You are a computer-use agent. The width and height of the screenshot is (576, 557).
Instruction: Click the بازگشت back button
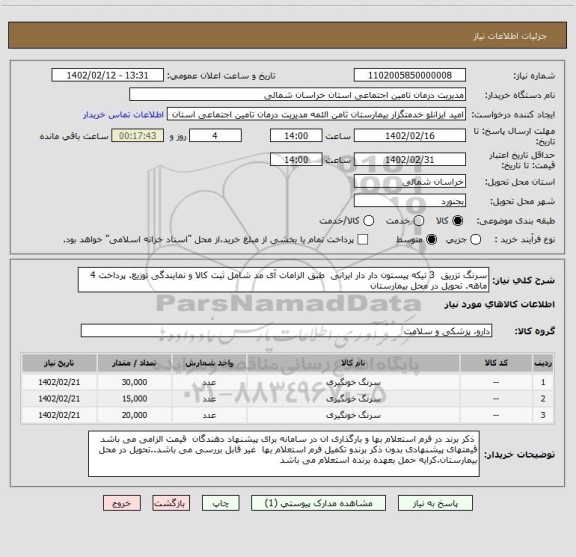[171, 503]
